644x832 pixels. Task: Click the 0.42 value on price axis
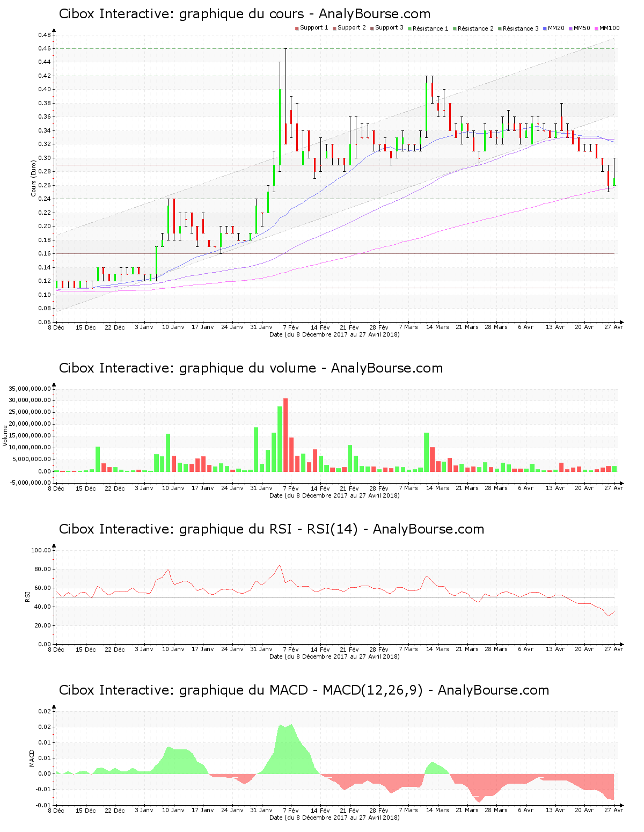[x=45, y=76]
